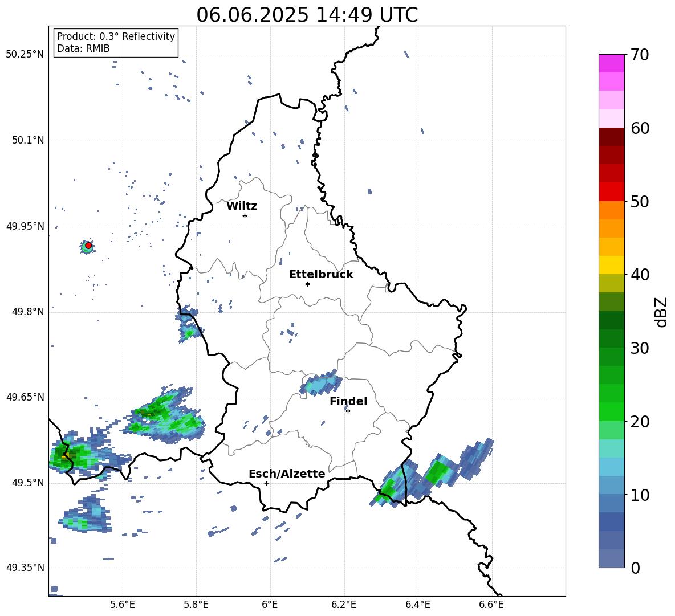The width and height of the screenshot is (675, 616).
Task: Pick the yellow 40 dBZ colorbar swatch
Action: point(612,265)
